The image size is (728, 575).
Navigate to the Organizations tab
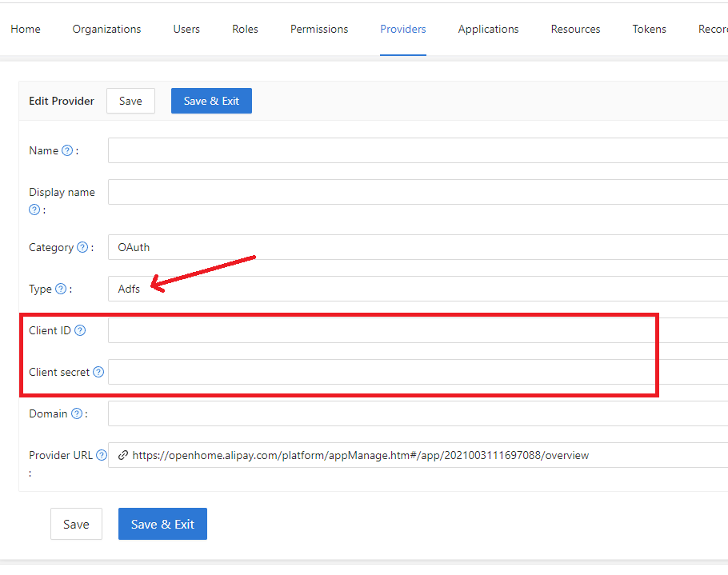point(106,29)
